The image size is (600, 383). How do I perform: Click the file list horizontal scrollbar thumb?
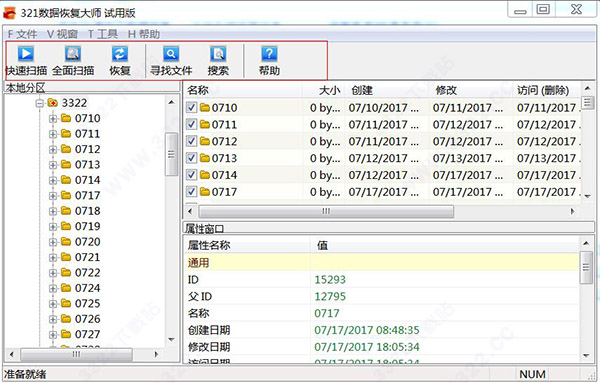tap(326, 211)
